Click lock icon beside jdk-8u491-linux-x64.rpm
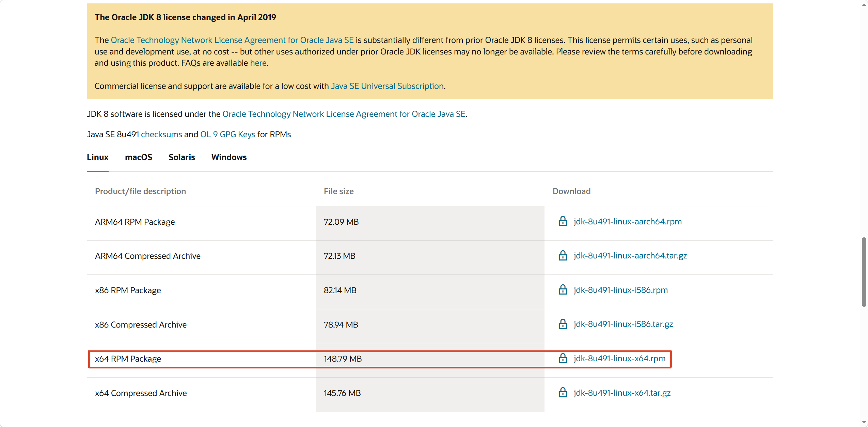868x427 pixels. click(x=563, y=358)
